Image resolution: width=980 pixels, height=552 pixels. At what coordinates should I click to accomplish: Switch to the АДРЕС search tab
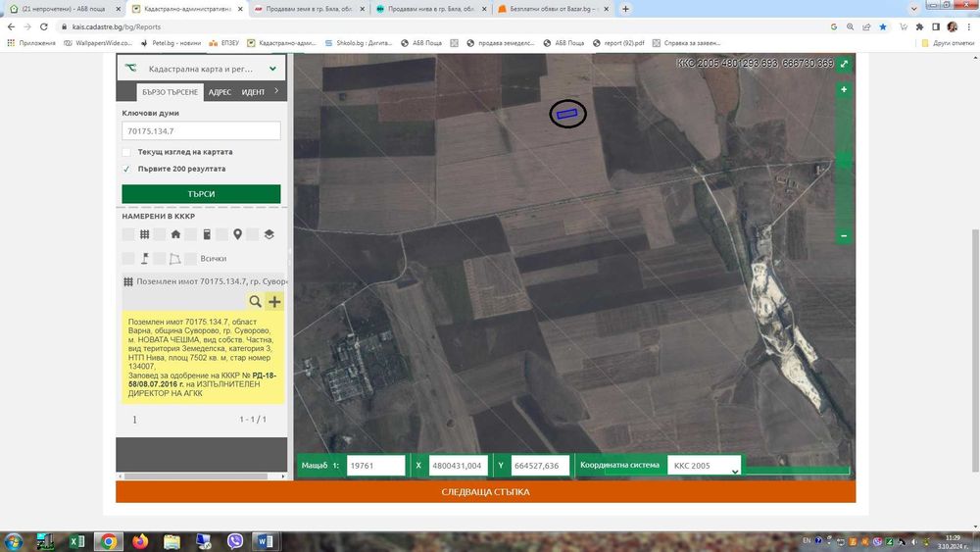tap(220, 92)
